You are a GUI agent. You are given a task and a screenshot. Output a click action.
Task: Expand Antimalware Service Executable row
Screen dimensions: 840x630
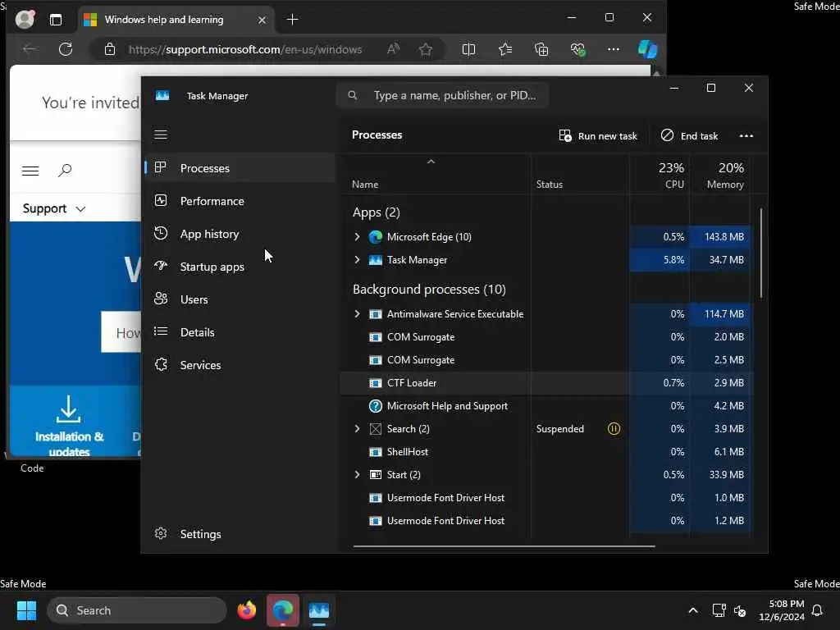click(x=358, y=313)
